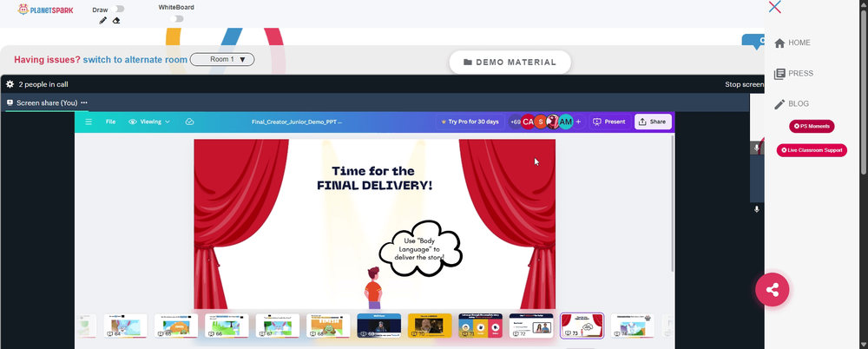Select slide 72 thumbnail
This screenshot has height=349, width=868.
531,326
